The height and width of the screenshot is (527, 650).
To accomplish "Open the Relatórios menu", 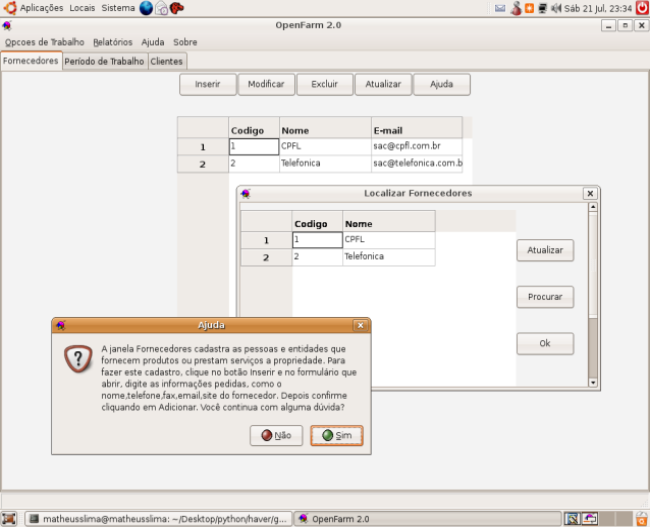I will click(113, 42).
